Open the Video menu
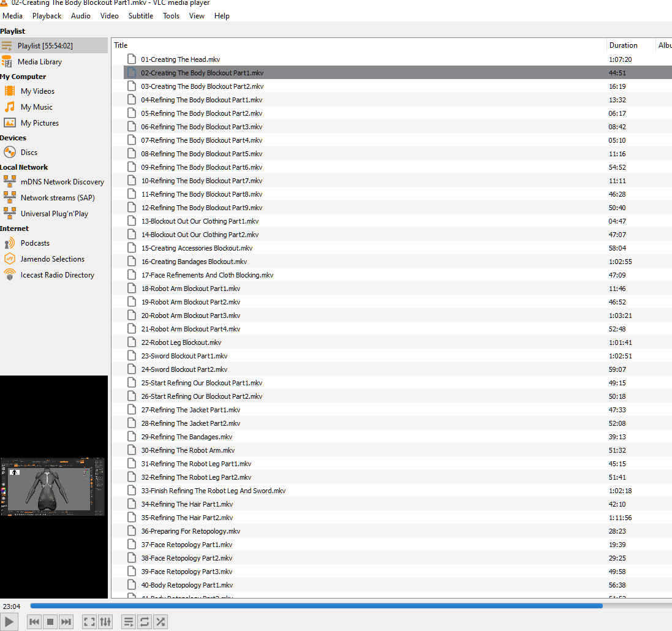The width and height of the screenshot is (672, 631). [109, 16]
